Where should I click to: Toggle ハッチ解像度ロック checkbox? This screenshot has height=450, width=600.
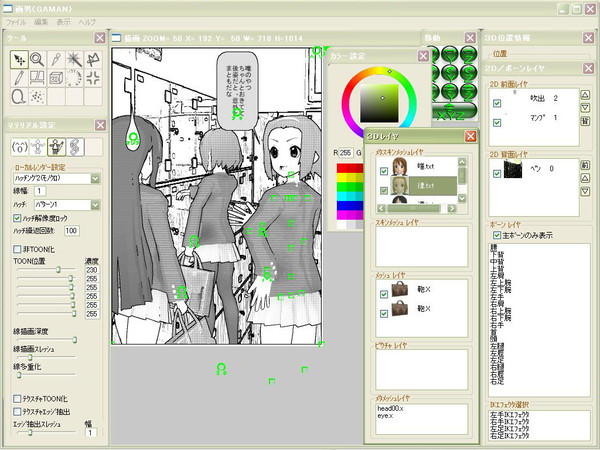click(17, 218)
